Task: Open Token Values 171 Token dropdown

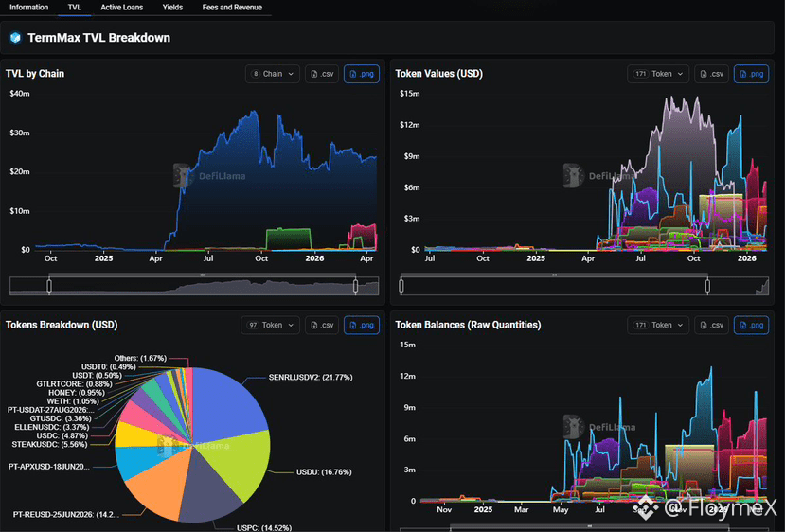Action: [x=658, y=74]
